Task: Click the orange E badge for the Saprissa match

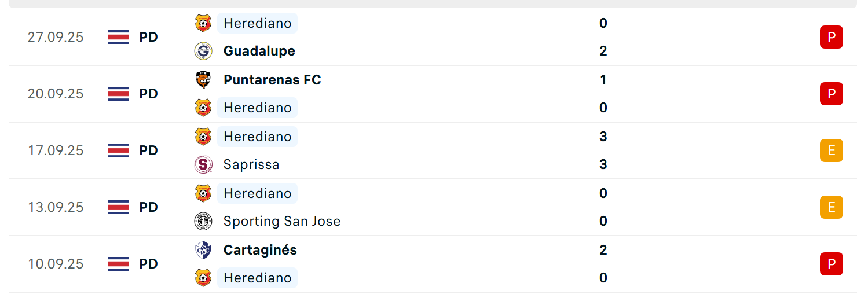Action: 832,150
